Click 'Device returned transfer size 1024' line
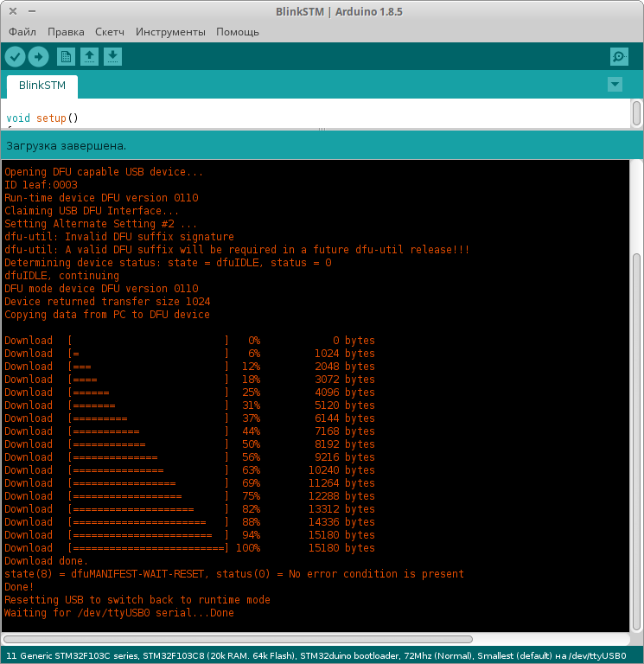Screen dimensions: 644x664 coord(107,302)
